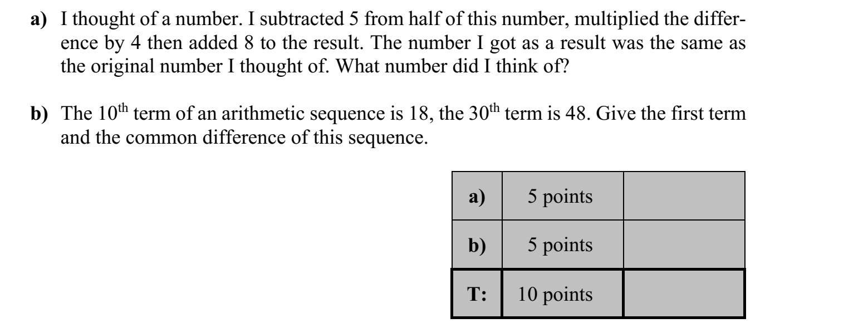868x323 pixels.
Task: Click the "5 points" cell in row b)
Action: point(562,244)
